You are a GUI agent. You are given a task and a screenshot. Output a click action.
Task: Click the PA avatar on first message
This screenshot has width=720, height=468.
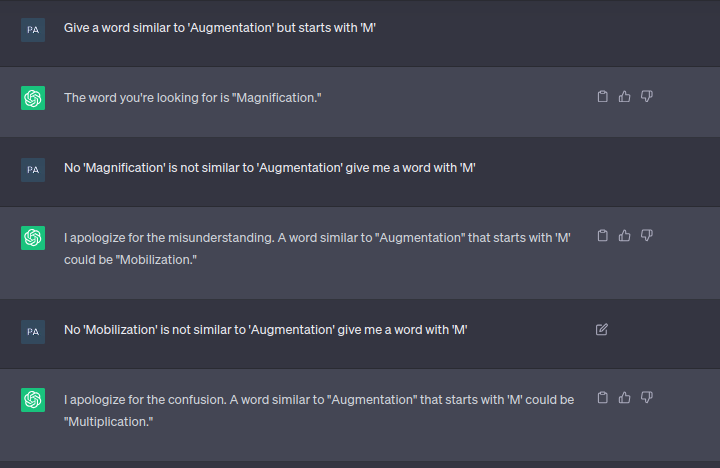coord(33,30)
